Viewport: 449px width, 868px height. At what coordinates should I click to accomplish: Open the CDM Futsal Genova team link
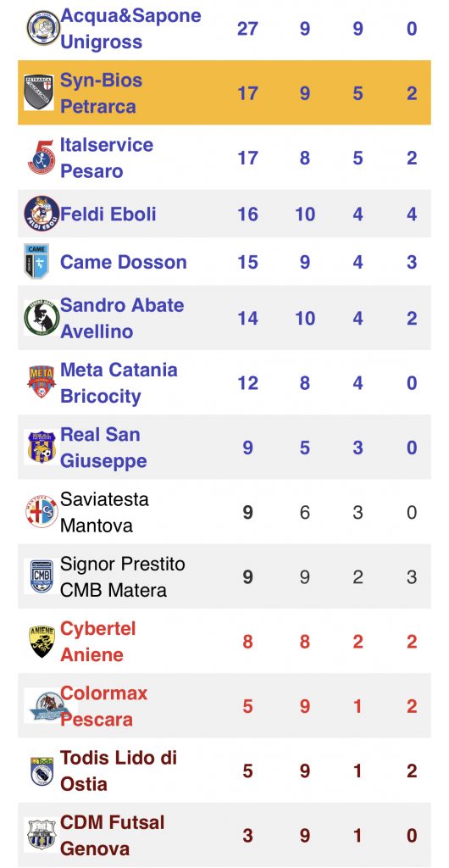(112, 835)
